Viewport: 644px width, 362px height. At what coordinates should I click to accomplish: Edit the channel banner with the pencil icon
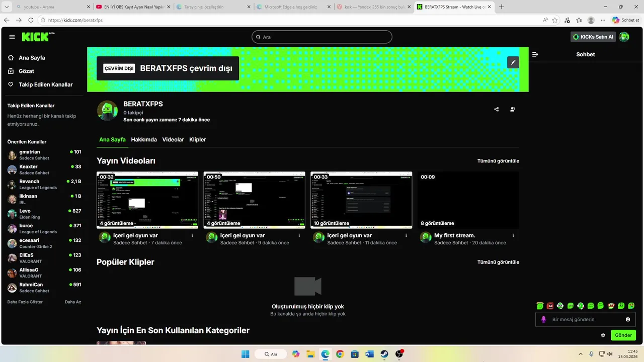pos(513,62)
